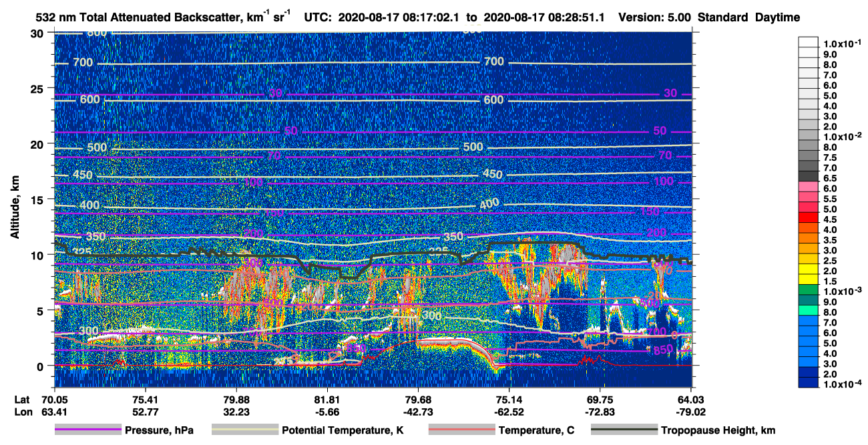Click the longitude value '-62.52'
This screenshot has height=445, width=868.
(509, 412)
